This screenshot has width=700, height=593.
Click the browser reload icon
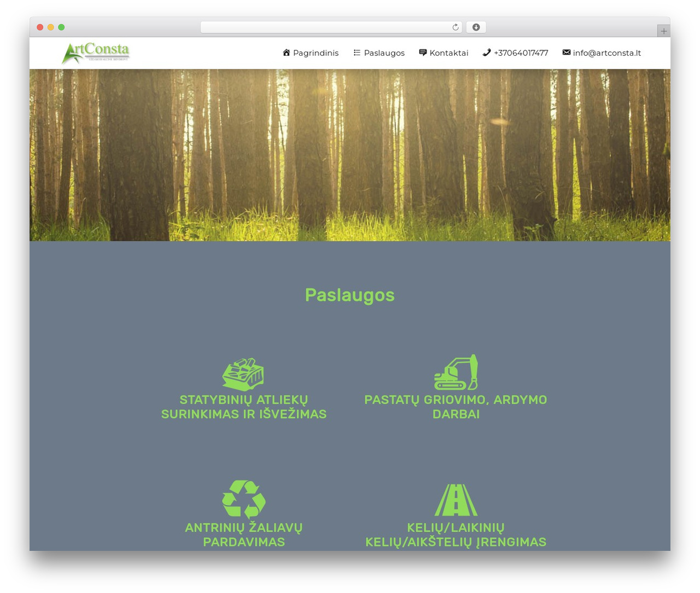pos(455,27)
